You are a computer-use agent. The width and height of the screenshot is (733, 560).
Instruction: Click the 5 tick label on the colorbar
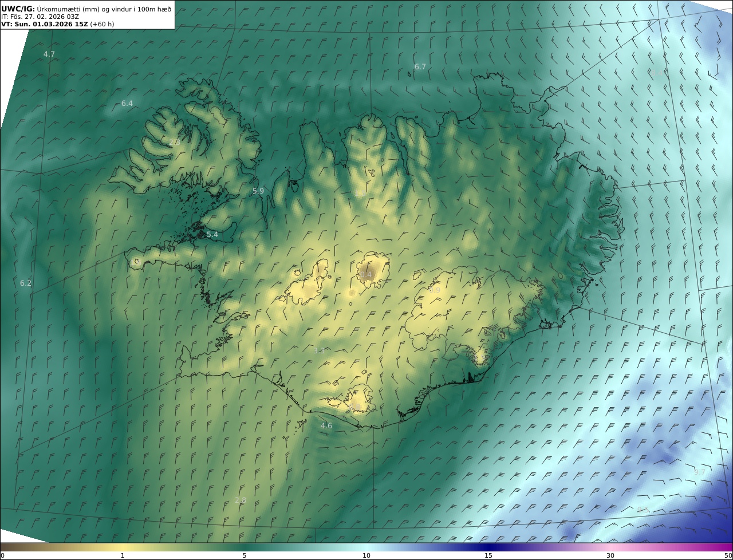(x=245, y=555)
